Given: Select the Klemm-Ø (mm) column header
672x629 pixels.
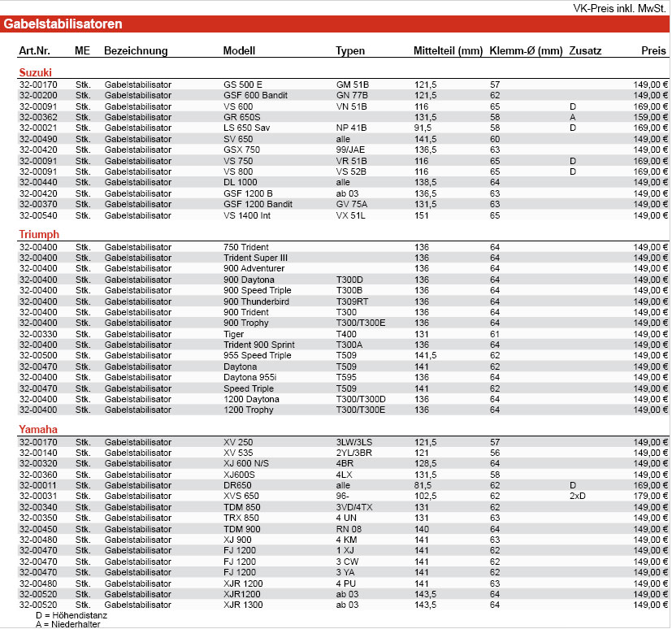Looking at the screenshot, I should (526, 51).
